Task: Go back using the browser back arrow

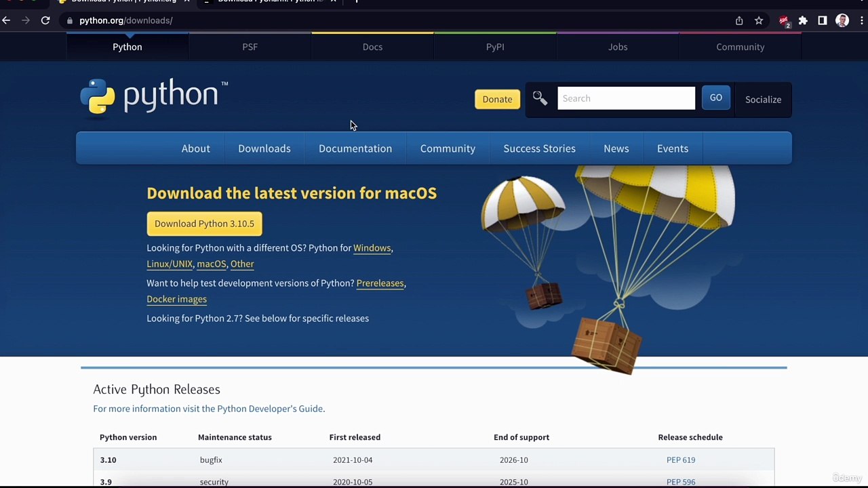Action: coord(6,20)
